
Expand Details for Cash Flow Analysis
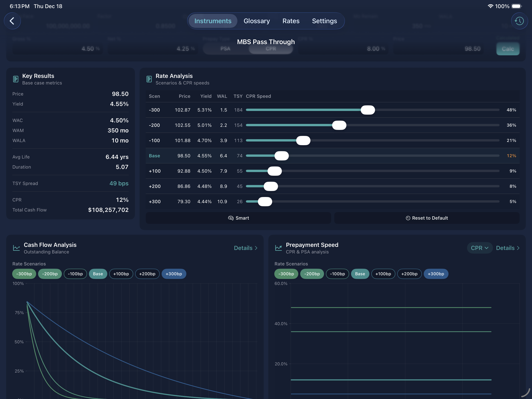pyautogui.click(x=246, y=248)
